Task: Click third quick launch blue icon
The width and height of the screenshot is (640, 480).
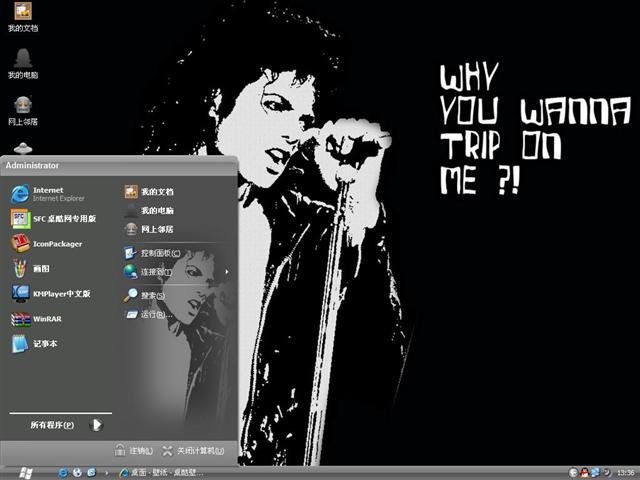Action: (91, 473)
